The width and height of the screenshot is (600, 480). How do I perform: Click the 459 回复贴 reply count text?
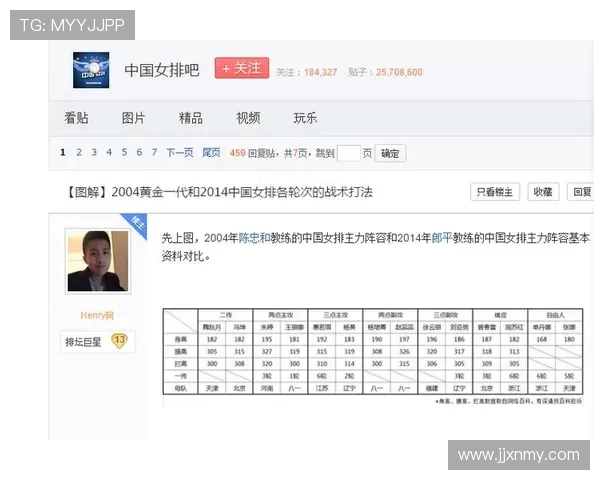[252, 153]
